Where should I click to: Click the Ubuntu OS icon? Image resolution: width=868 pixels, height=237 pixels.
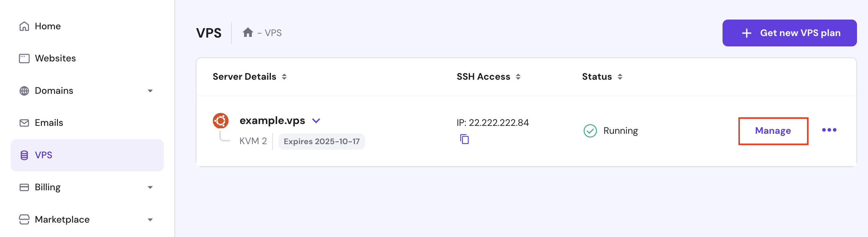[221, 121]
